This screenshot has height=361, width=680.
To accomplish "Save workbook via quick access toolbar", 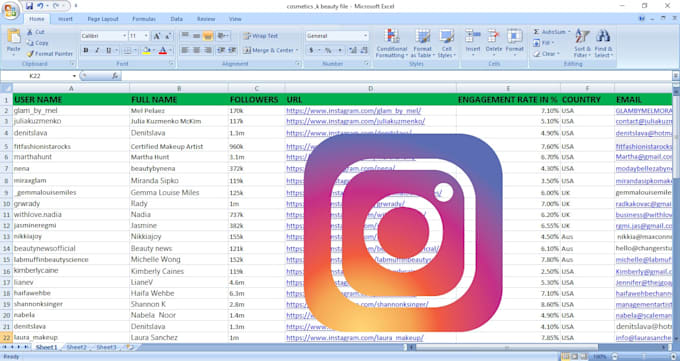I will [29, 6].
